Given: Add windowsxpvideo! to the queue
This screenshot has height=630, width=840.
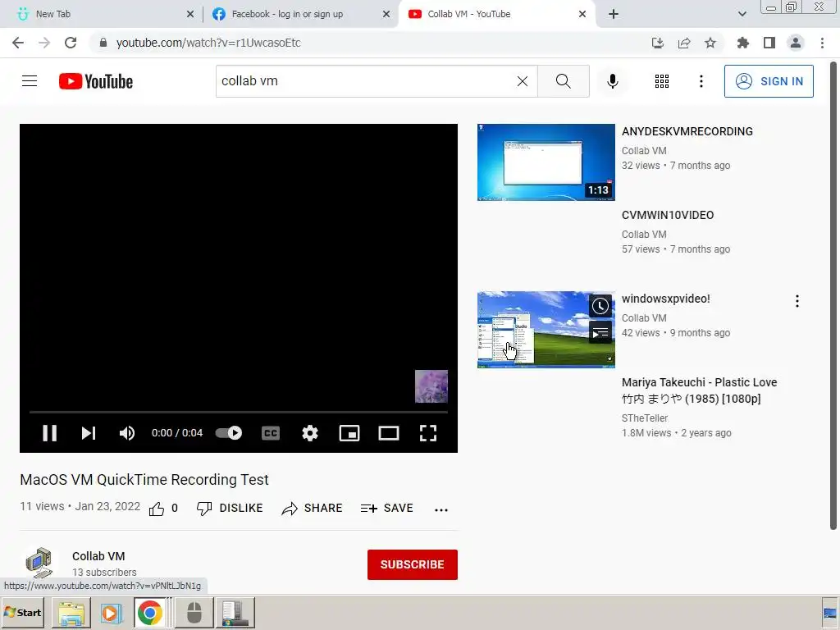Looking at the screenshot, I should coord(600,333).
